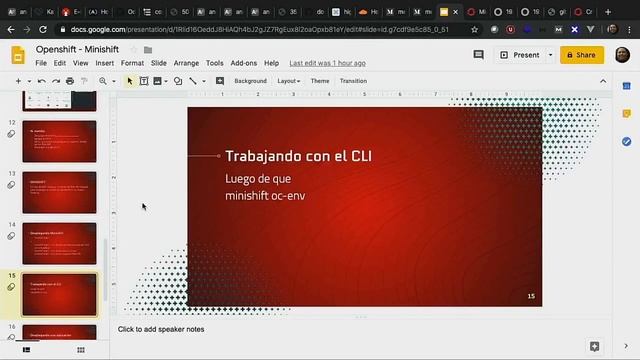
Task: Open a new browser tab
Action: coord(608,12)
